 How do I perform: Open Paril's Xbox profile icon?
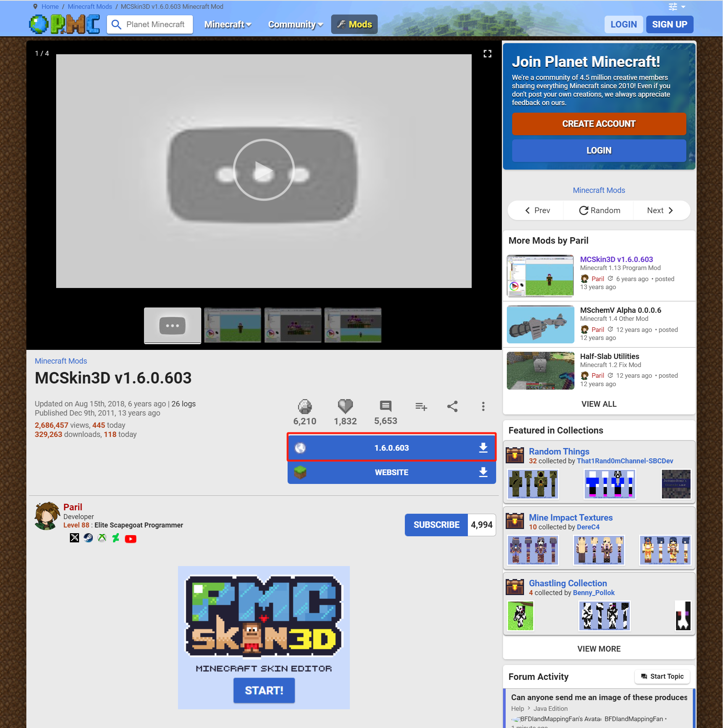click(102, 538)
